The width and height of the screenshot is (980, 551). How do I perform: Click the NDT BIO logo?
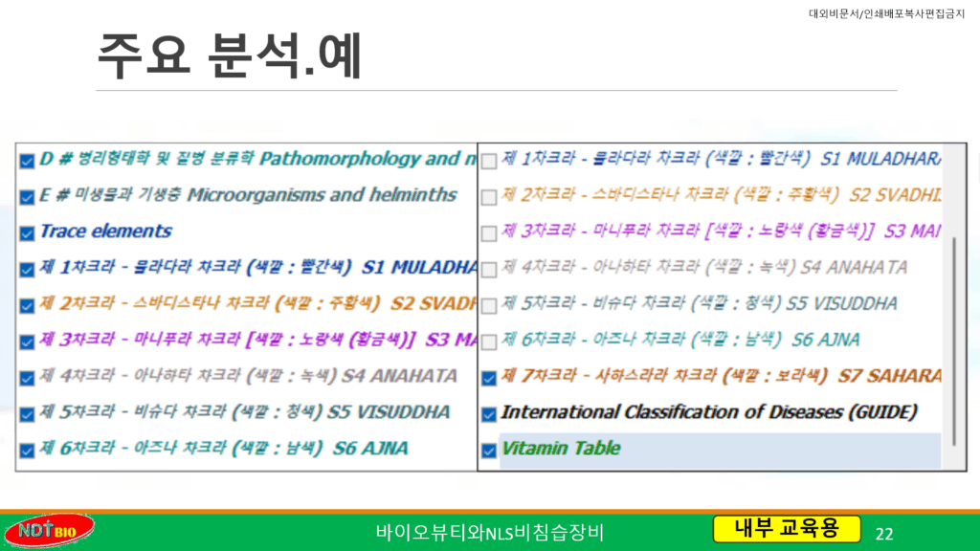coord(50,531)
